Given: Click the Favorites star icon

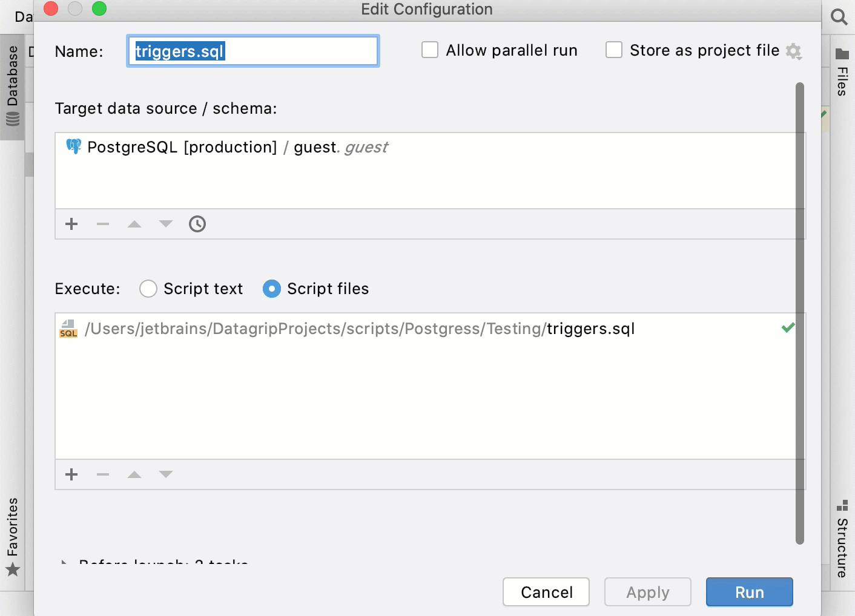Looking at the screenshot, I should (13, 569).
